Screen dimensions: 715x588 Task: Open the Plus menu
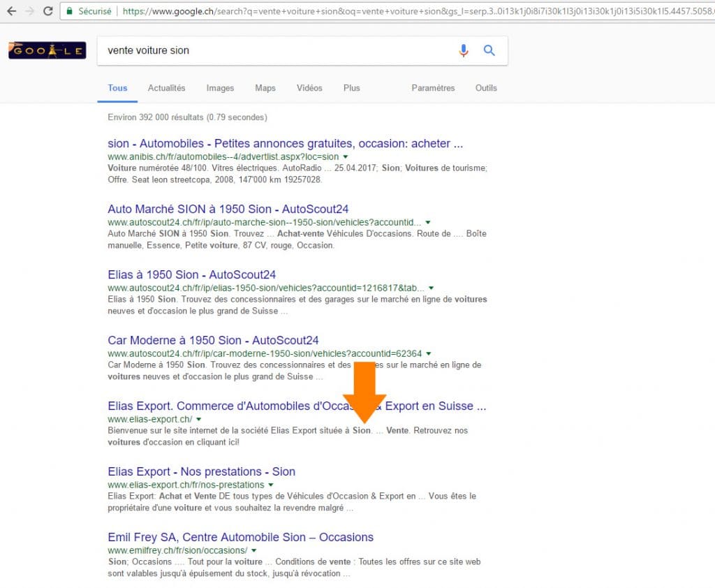pyautogui.click(x=352, y=88)
